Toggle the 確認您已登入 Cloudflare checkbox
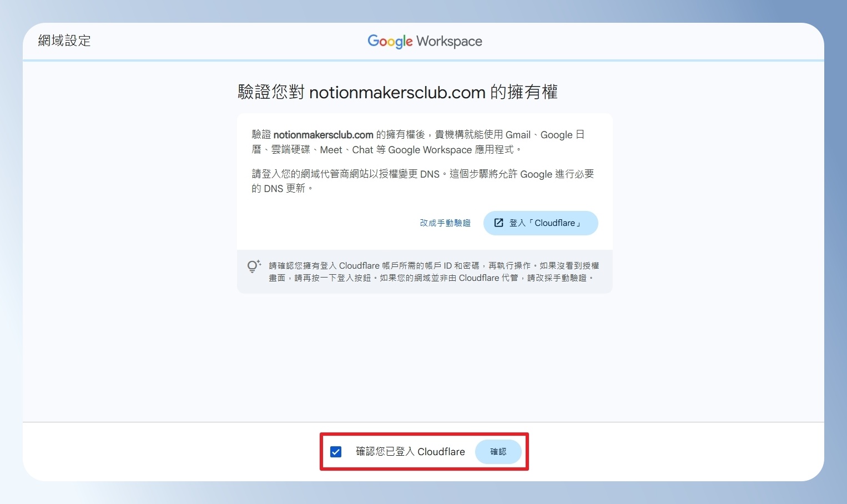The image size is (847, 504). tap(336, 452)
